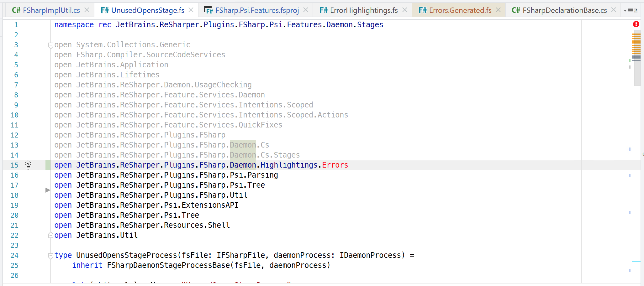Image resolution: width=644 pixels, height=286 pixels.
Task: Click 'SourceCodeServices' on line 4
Action: (186, 55)
